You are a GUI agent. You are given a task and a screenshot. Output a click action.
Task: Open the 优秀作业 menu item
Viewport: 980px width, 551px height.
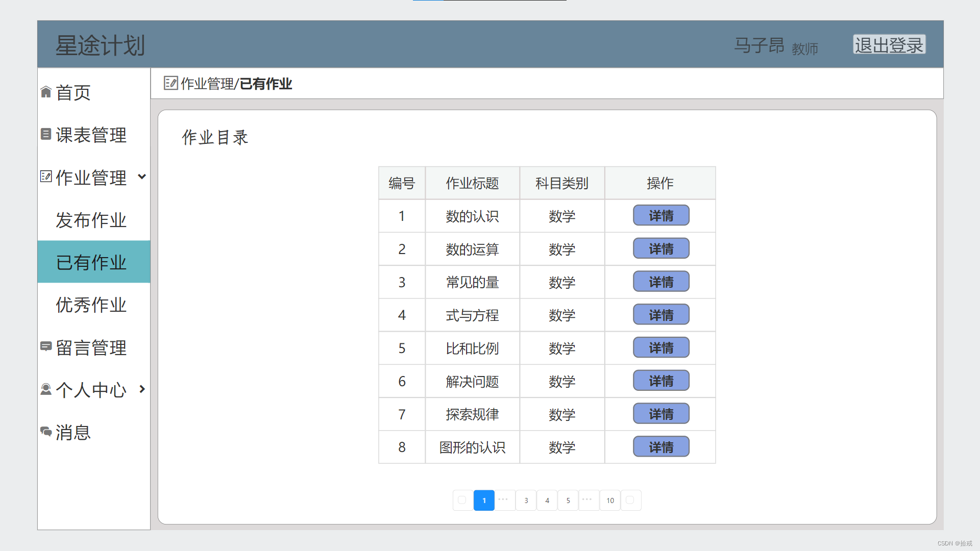pyautogui.click(x=91, y=305)
